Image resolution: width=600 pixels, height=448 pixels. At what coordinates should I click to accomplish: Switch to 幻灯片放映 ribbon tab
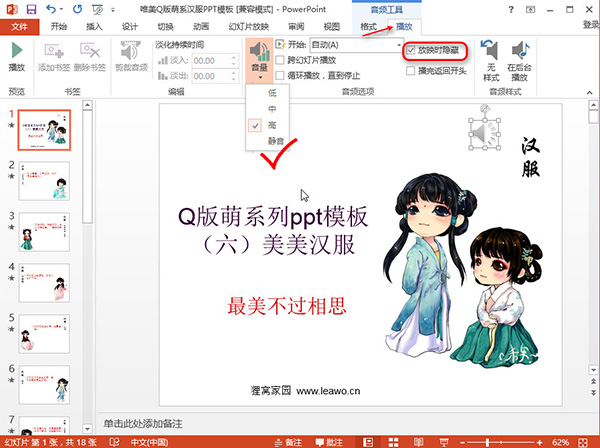point(249,26)
